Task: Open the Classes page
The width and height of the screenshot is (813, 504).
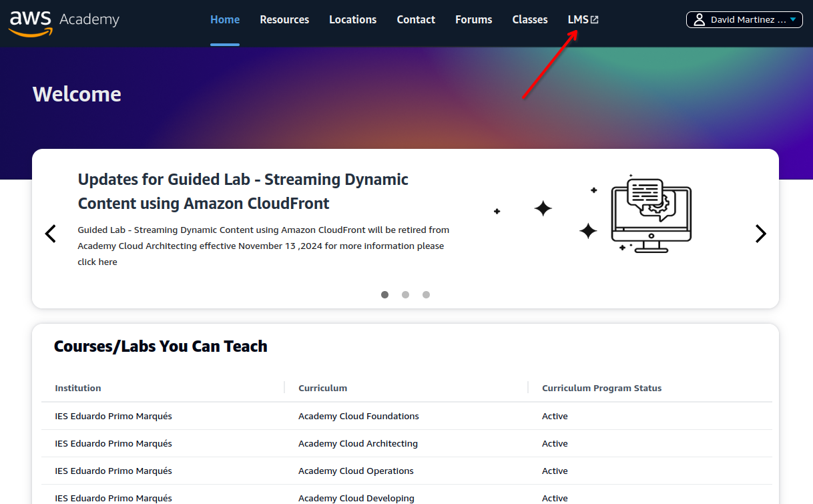Action: click(x=530, y=20)
